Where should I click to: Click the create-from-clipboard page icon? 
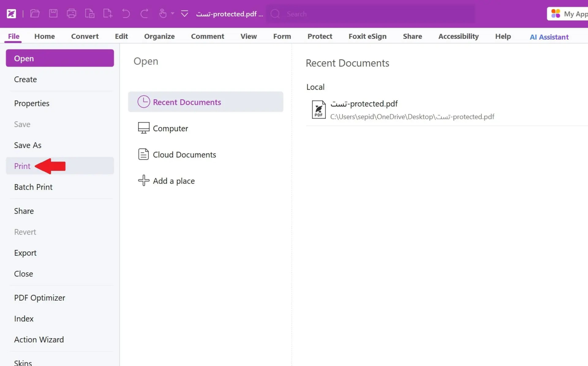coord(90,13)
